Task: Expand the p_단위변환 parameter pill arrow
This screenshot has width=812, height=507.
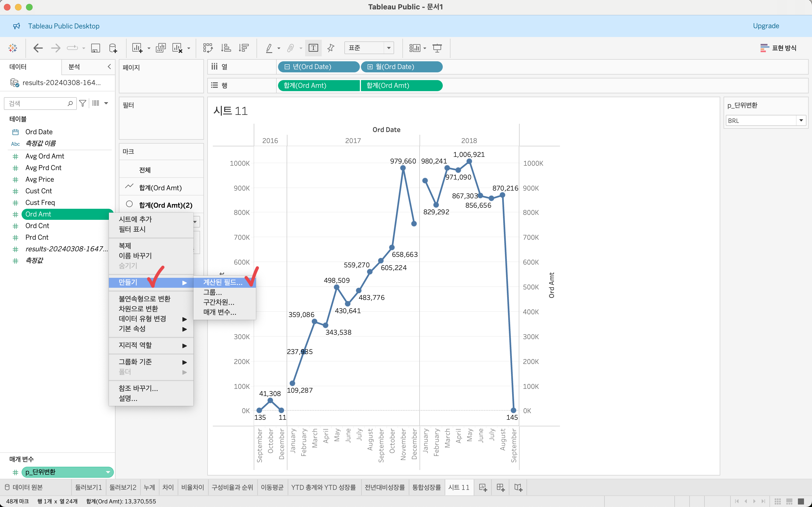Action: pos(108,472)
